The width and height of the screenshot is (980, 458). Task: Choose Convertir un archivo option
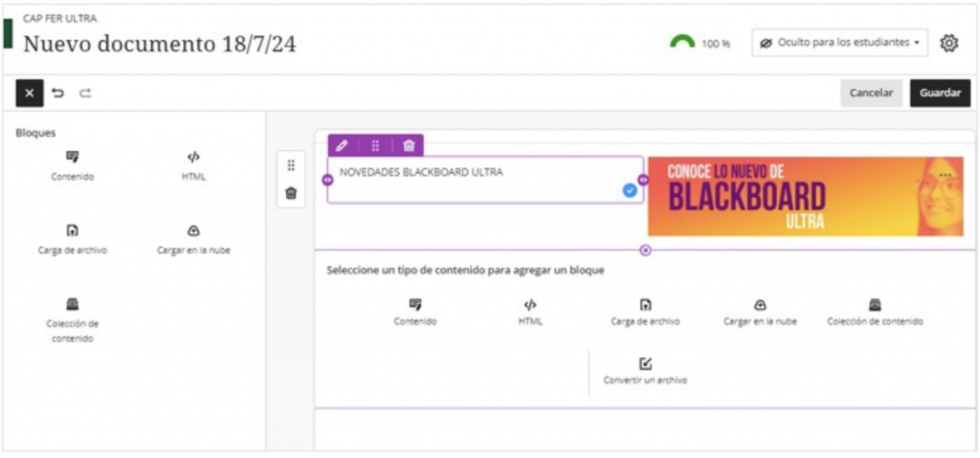coord(645,371)
